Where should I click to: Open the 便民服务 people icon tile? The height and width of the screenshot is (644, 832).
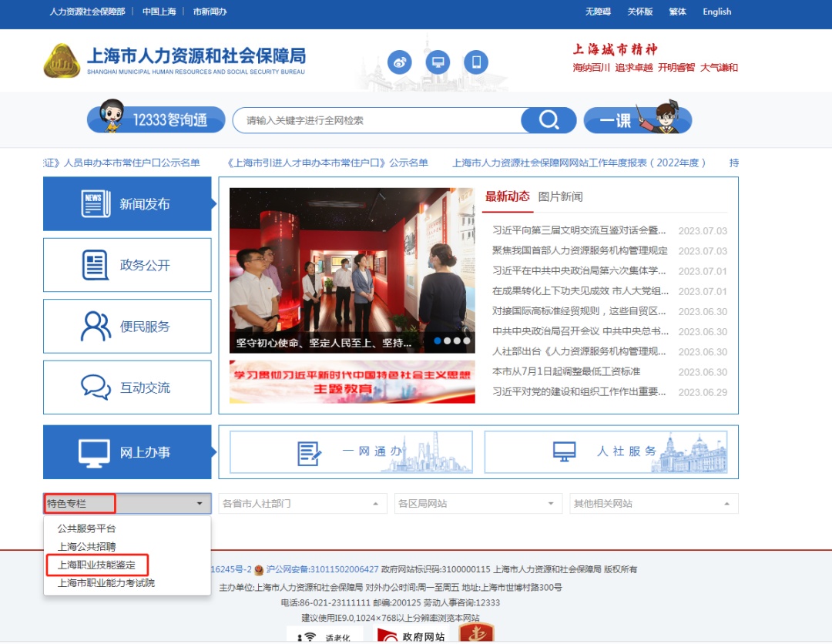(127, 327)
